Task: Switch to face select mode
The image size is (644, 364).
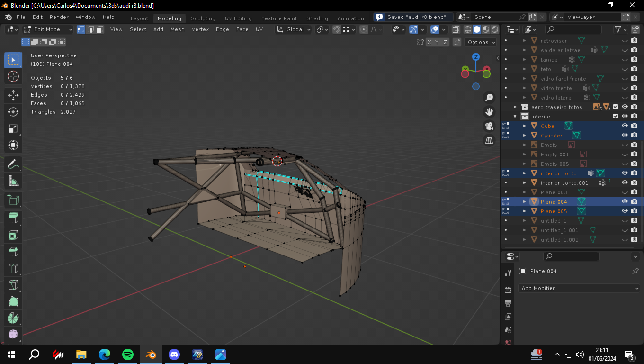Action: [99, 29]
